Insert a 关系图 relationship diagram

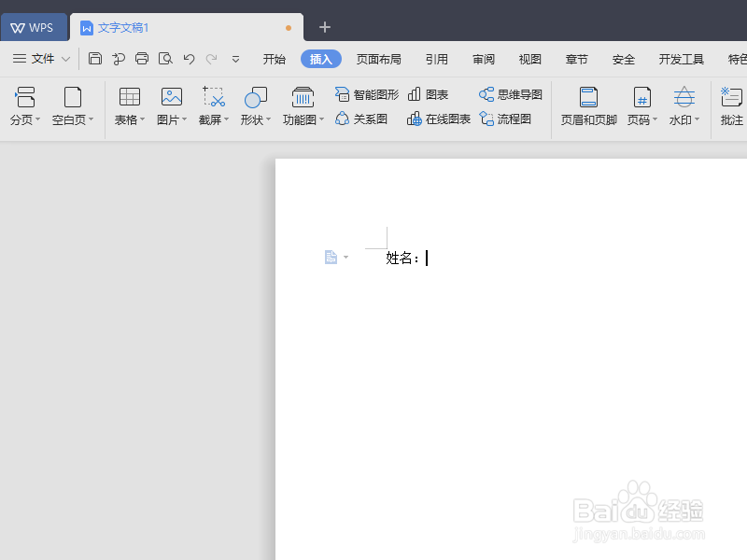[361, 119]
